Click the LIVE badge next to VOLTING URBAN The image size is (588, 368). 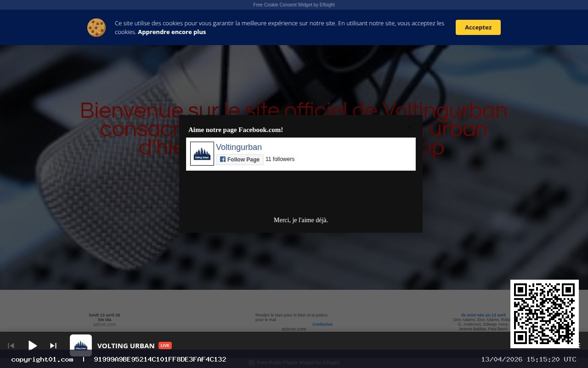pos(165,345)
